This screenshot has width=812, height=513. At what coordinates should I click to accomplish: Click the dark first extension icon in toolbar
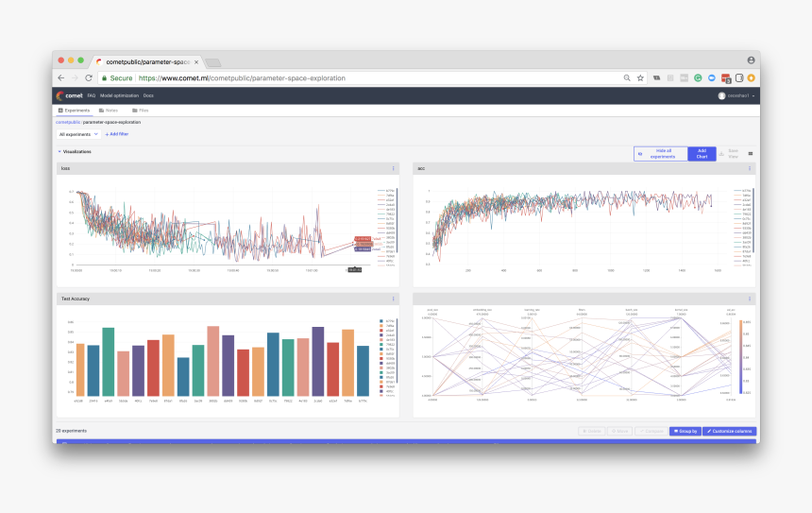(x=656, y=77)
